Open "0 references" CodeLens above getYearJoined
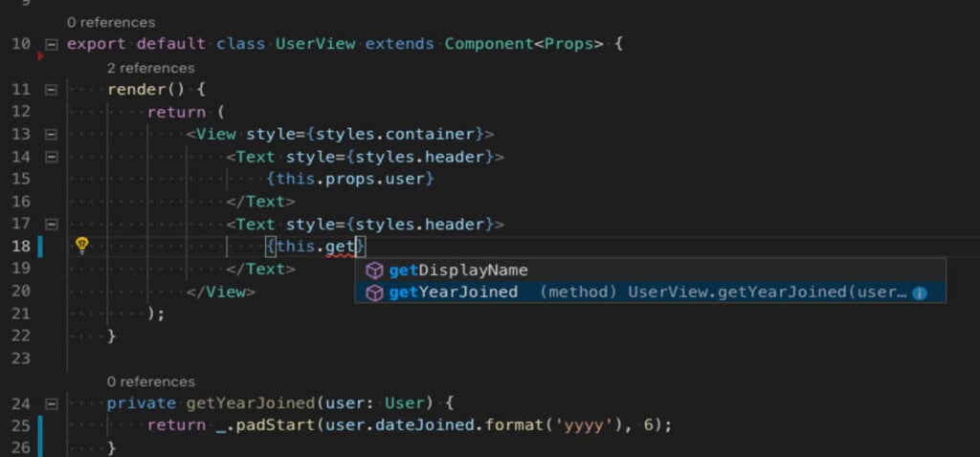Image resolution: width=980 pixels, height=457 pixels. pyautogui.click(x=150, y=381)
